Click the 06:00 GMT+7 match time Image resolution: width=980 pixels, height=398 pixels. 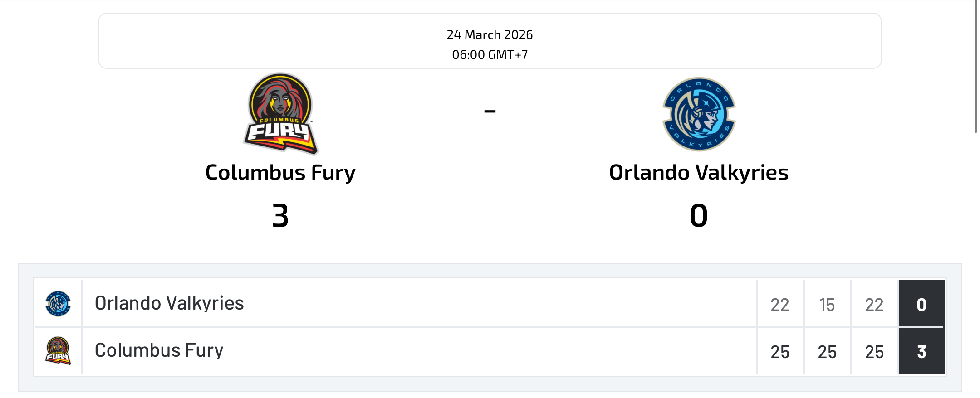click(490, 55)
